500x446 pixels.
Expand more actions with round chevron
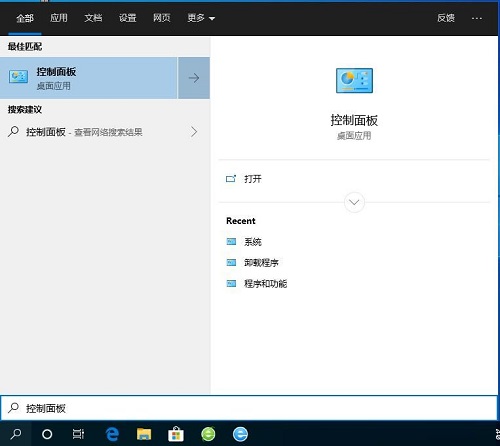(x=354, y=202)
